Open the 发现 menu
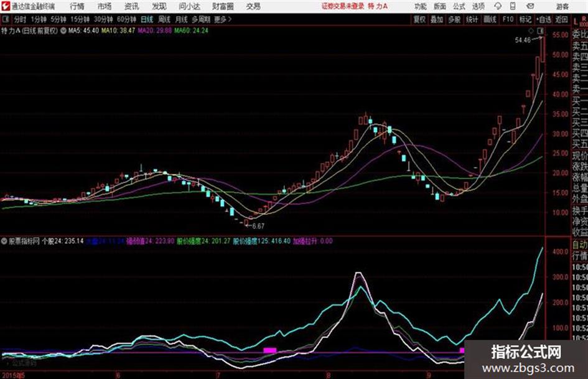This screenshot has height=379, width=588. coord(159,6)
